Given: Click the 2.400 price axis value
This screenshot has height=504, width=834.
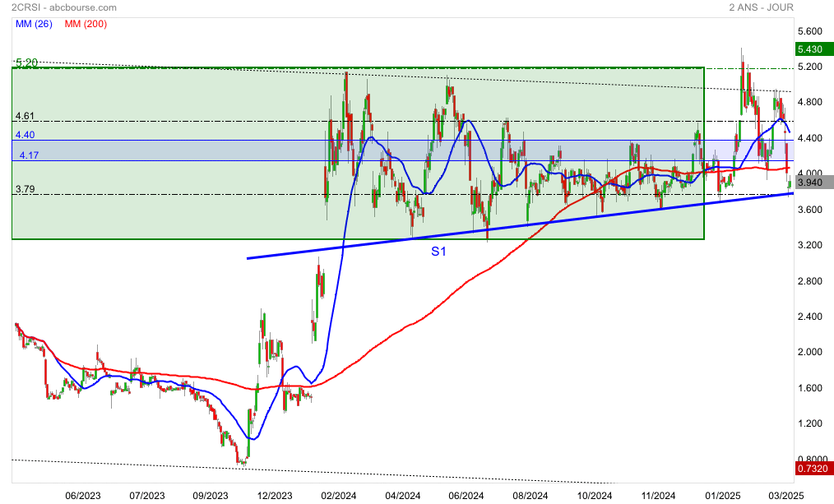Looking at the screenshot, I should [x=810, y=317].
